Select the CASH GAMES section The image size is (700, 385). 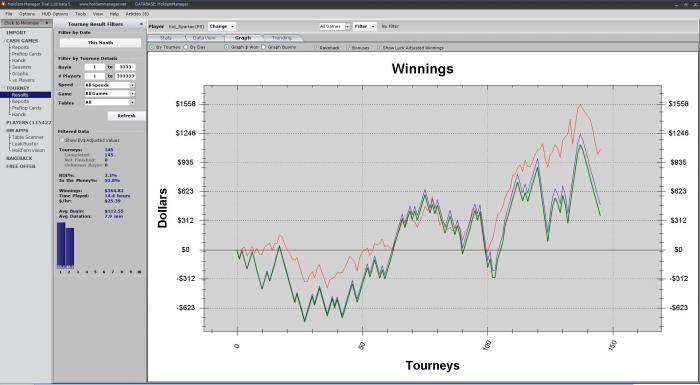22,41
